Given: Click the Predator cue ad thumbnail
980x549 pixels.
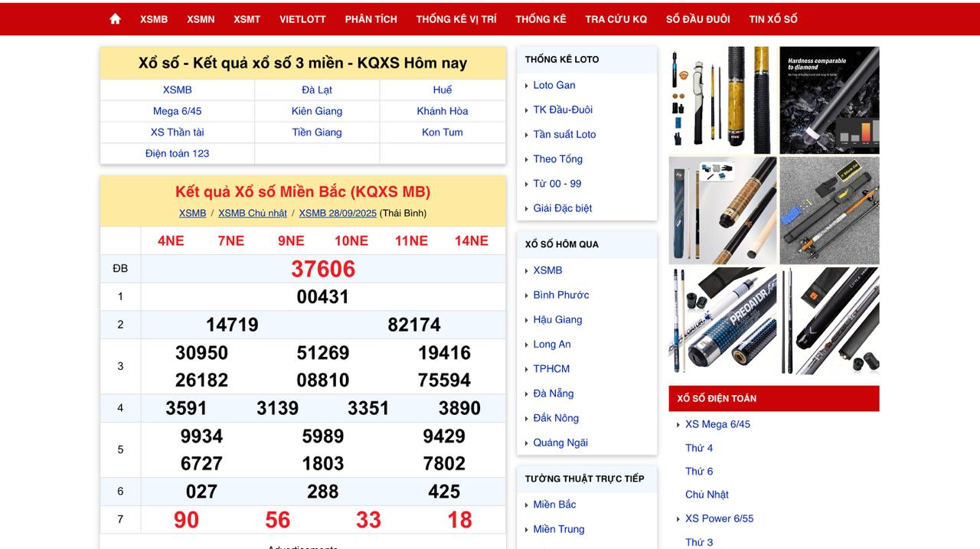Looking at the screenshot, I should [723, 321].
